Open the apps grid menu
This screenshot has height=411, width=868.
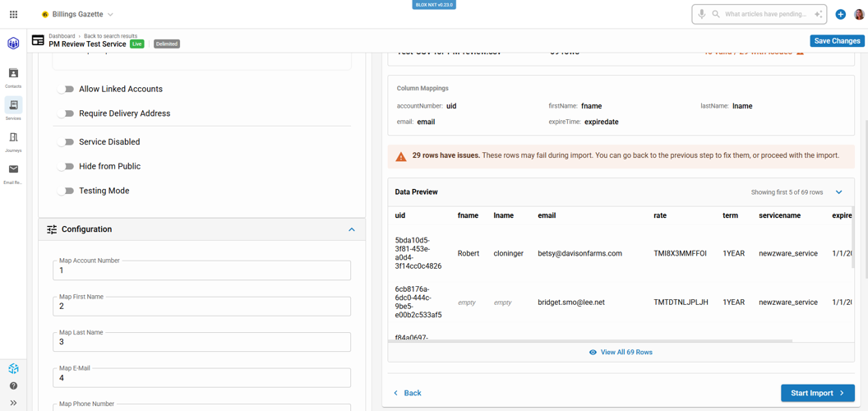(14, 14)
